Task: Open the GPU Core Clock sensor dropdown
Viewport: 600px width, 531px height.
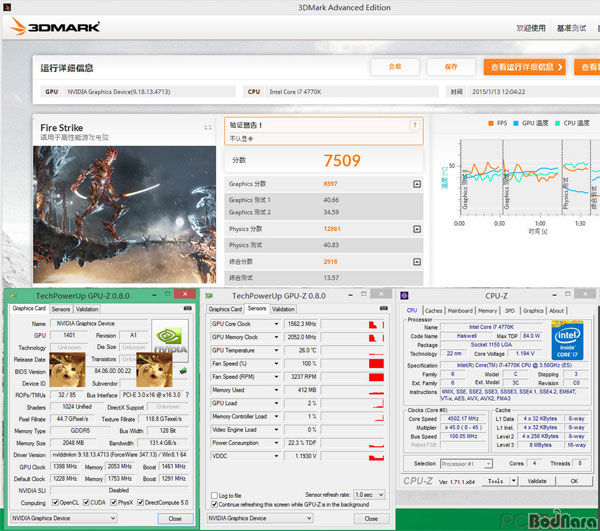Action: point(276,324)
